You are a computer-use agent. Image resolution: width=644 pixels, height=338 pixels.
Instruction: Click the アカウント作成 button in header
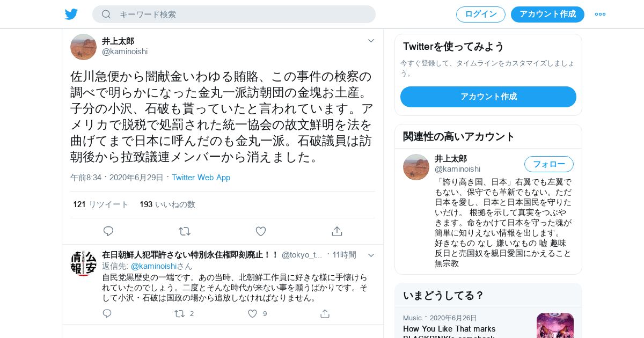pos(547,14)
